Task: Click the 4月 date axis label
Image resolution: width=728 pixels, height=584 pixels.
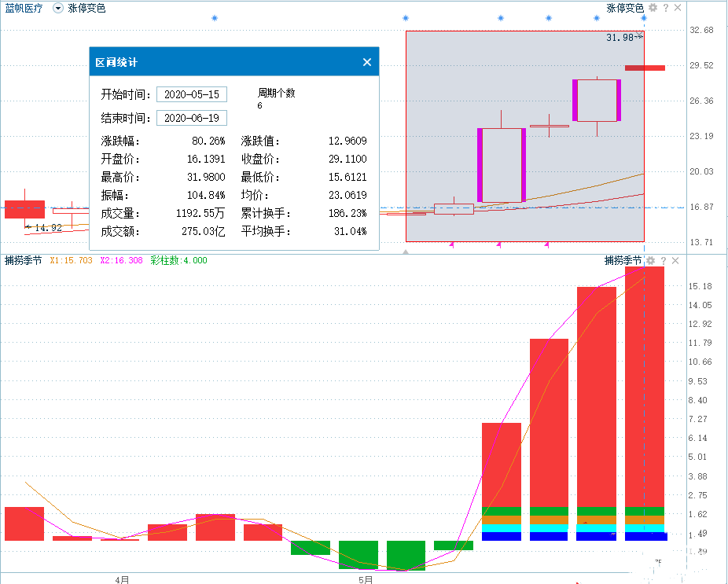Action: [122, 579]
